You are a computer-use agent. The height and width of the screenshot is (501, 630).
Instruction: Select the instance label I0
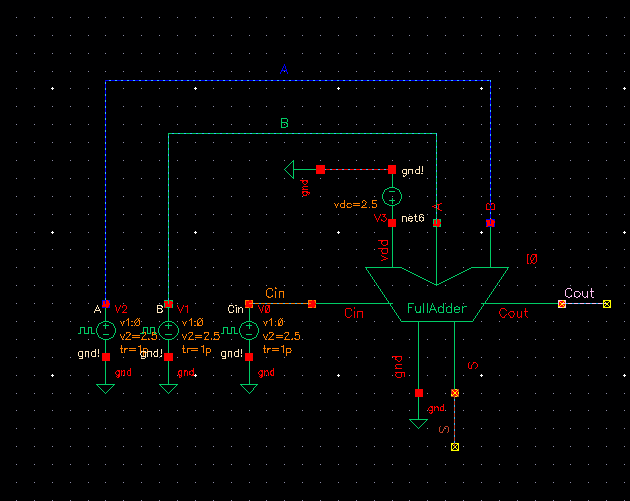(532, 259)
